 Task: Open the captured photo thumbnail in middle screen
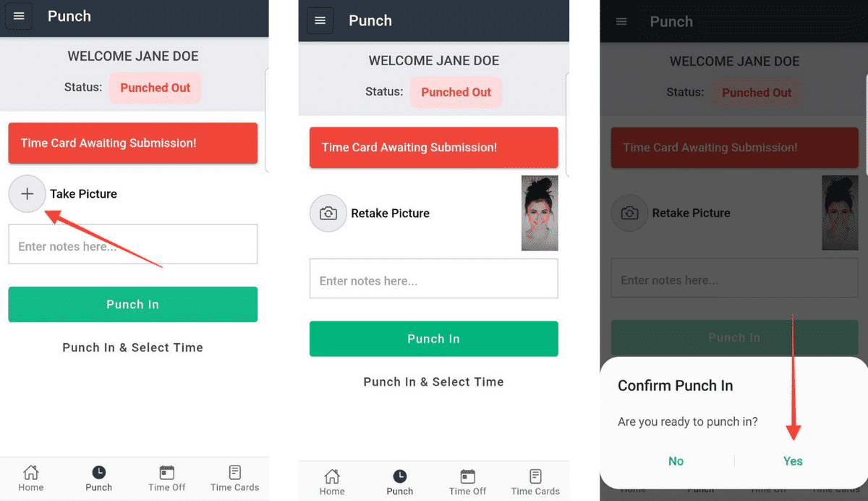click(x=540, y=213)
